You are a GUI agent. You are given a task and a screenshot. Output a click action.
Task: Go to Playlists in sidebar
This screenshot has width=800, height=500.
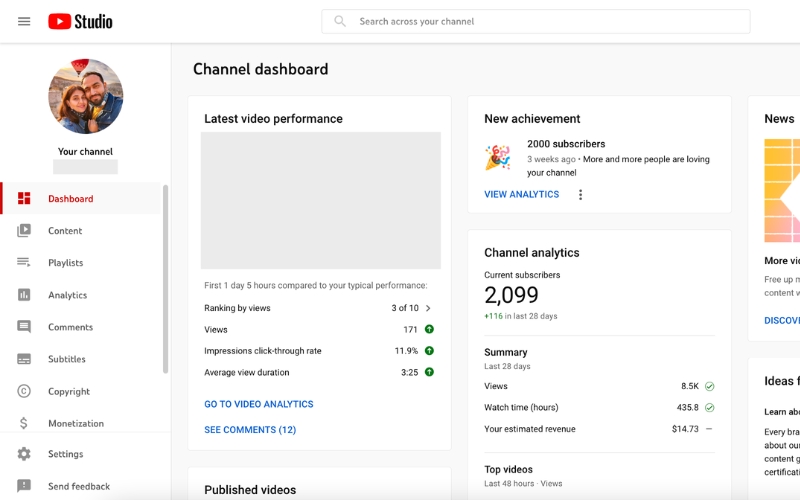pos(81,262)
